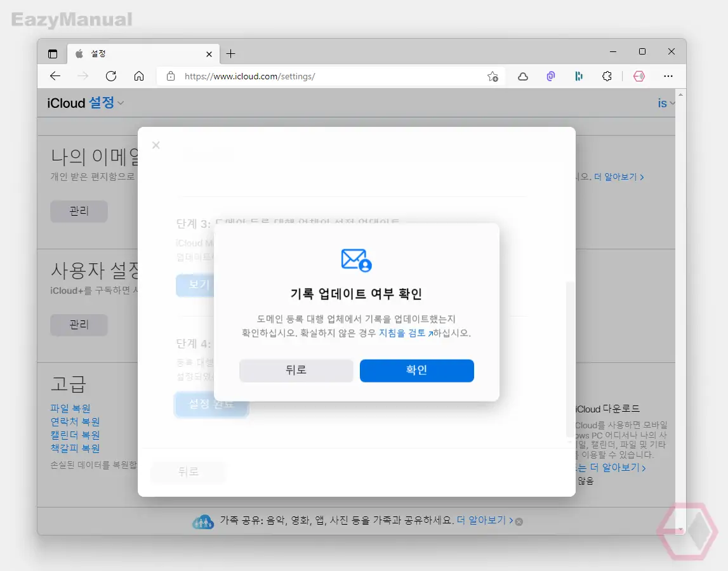This screenshot has width=728, height=571.
Task: Click 더 알아보기 in the family sharing banner
Action: point(485,520)
